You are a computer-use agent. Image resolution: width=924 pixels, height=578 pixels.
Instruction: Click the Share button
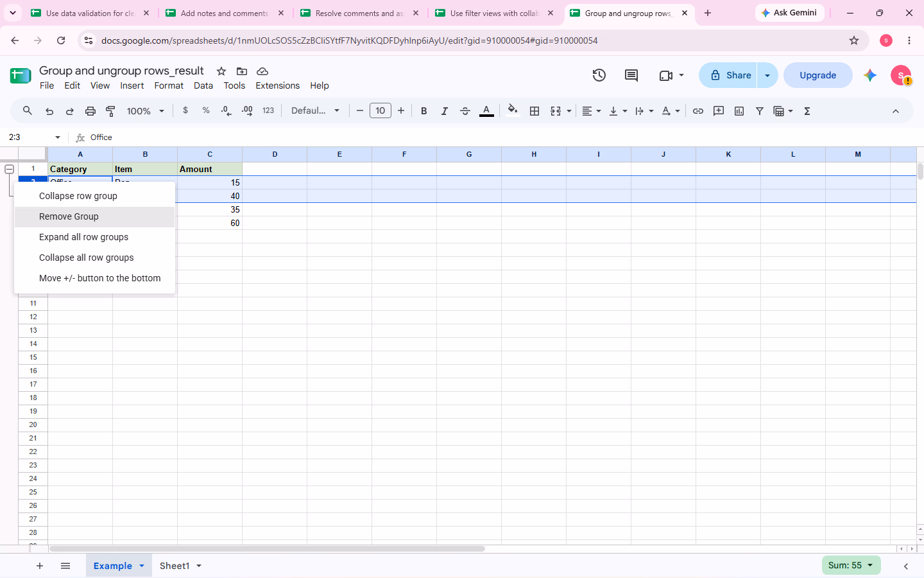point(728,75)
